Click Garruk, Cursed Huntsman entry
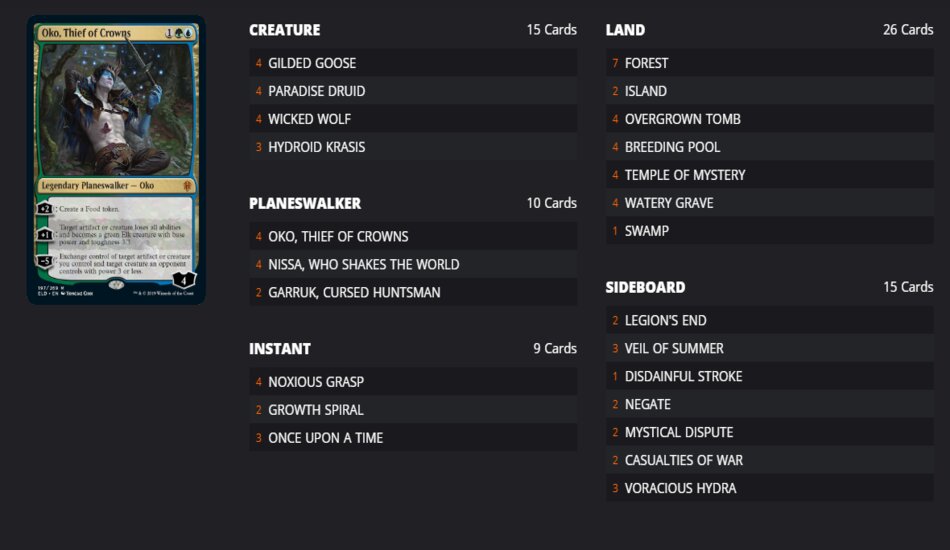The image size is (950, 550). [x=413, y=292]
